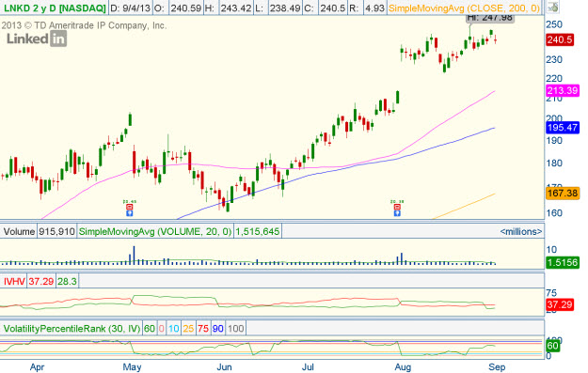Click the Volume study label
This screenshot has height=373, width=588.
click(x=19, y=231)
